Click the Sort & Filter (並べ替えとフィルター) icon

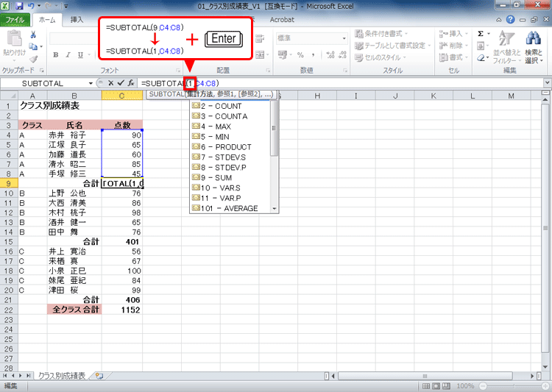coord(507,38)
